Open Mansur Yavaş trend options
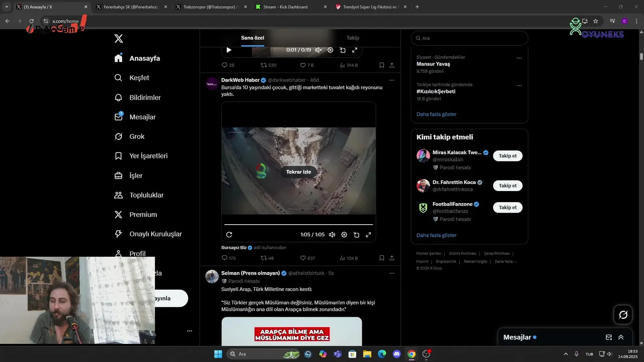This screenshot has height=362, width=644. pyautogui.click(x=519, y=58)
